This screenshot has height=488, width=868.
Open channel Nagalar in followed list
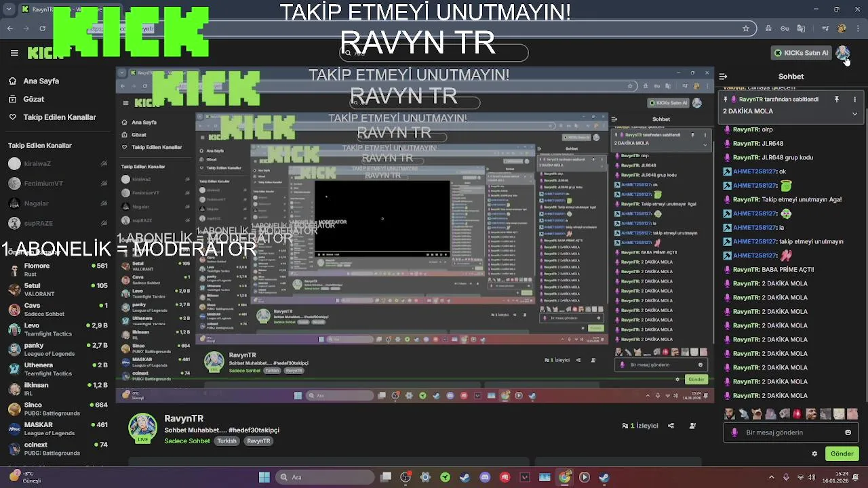click(x=57, y=203)
